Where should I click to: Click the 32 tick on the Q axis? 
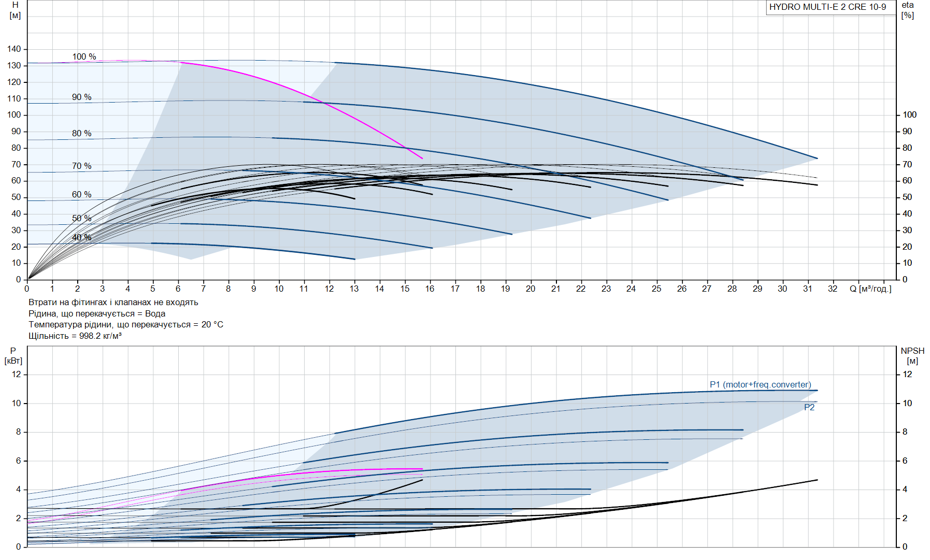tap(833, 289)
